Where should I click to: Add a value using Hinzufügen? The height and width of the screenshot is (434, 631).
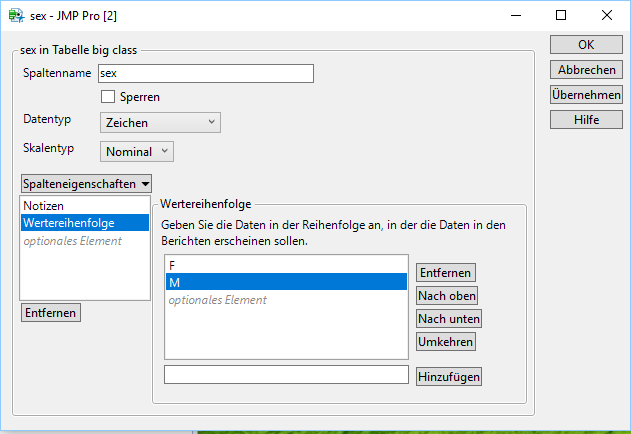449,376
